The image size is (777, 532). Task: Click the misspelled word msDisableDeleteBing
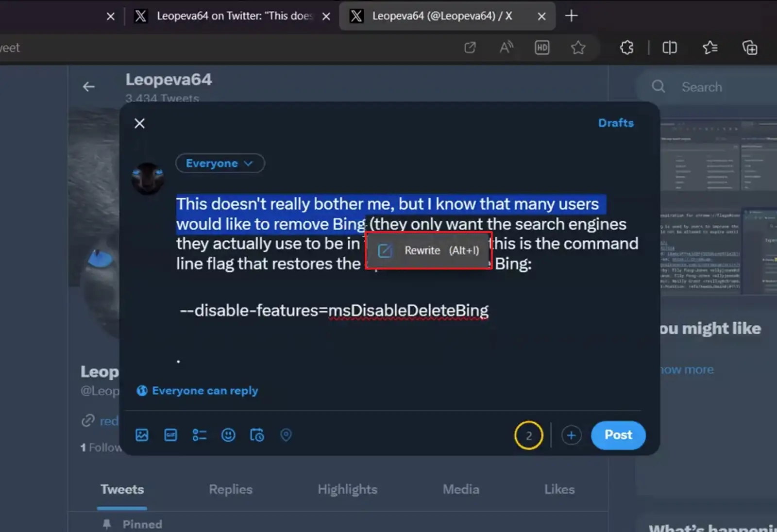(x=408, y=310)
